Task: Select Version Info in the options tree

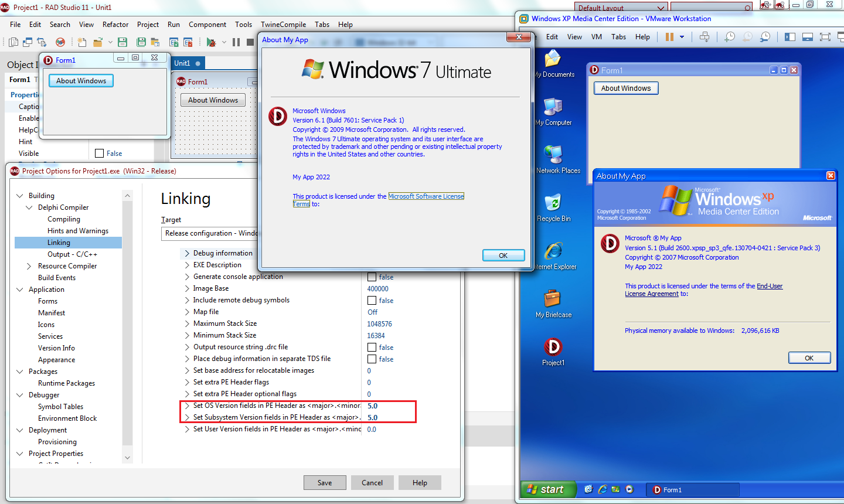Action: [56, 348]
